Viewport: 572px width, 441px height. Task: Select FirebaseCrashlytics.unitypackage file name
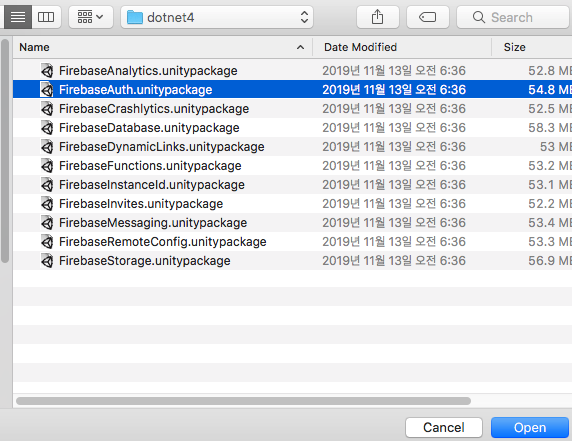coord(154,109)
